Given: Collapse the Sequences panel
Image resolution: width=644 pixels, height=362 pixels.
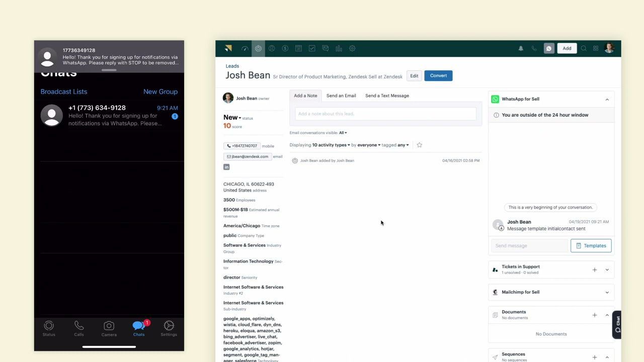Looking at the screenshot, I should (x=607, y=357).
